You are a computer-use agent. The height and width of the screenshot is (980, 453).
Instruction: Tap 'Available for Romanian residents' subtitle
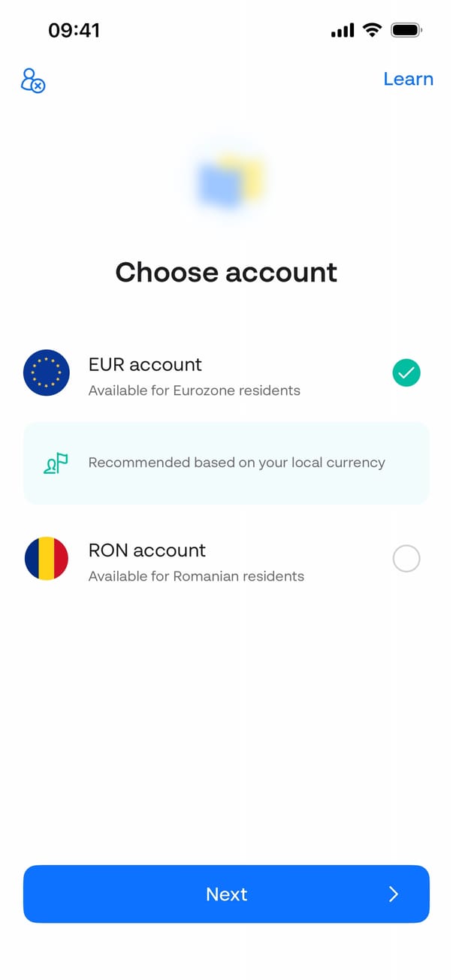click(196, 577)
